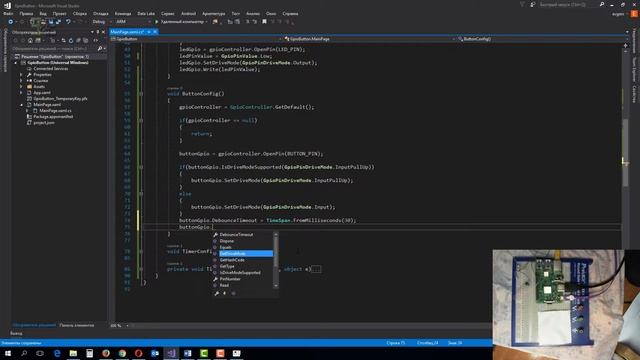Click the Navigate Backward toolbar icon

11,22
